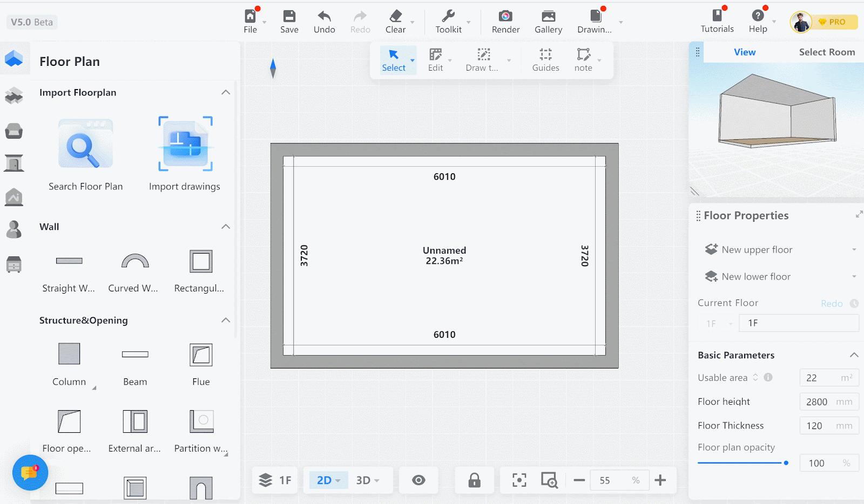Click the fit-to-screen focus icon
Image resolution: width=864 pixels, height=504 pixels.
point(519,480)
